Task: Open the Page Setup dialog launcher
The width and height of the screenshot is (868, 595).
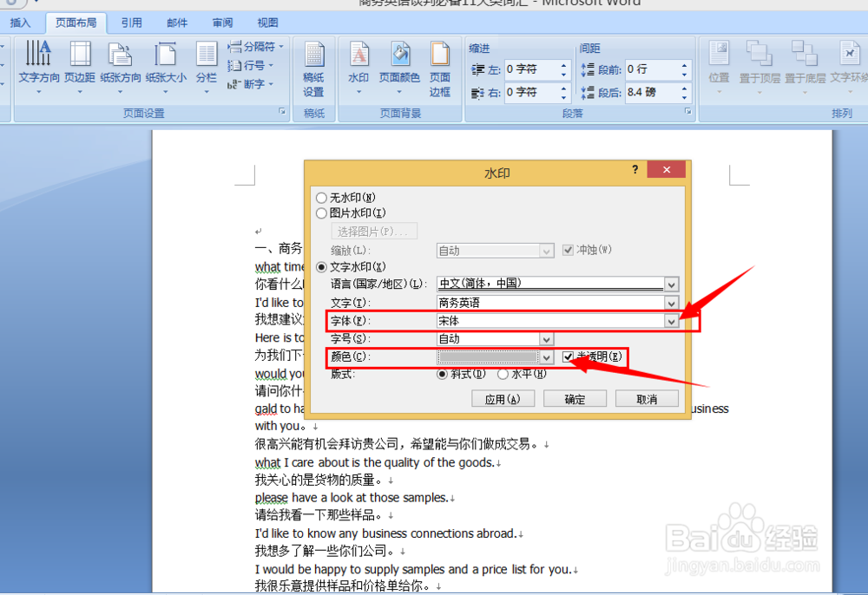Action: click(282, 112)
